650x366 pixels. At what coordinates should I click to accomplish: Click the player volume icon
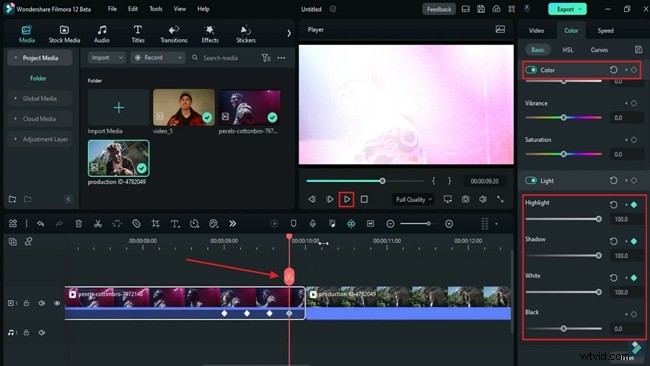483,199
